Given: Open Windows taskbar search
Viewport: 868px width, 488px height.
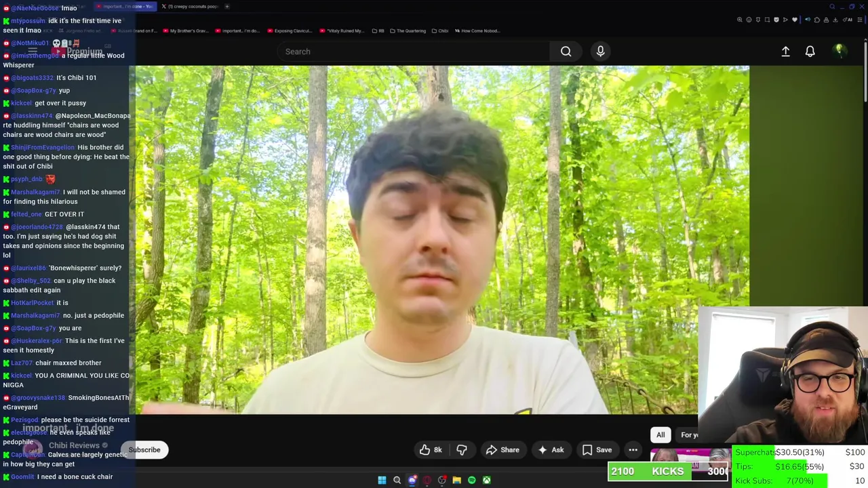Looking at the screenshot, I should click(x=397, y=481).
